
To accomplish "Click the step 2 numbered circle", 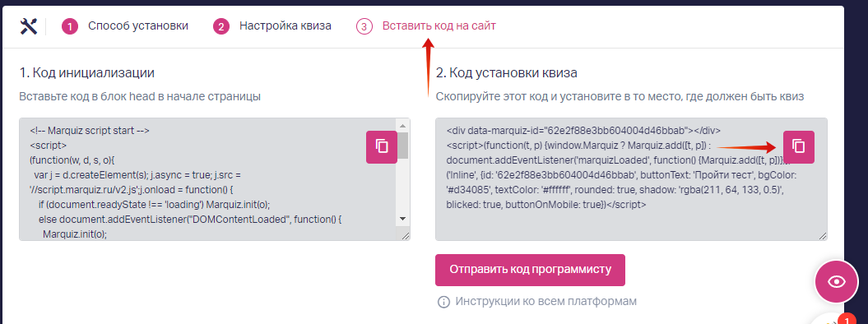I will point(220,26).
